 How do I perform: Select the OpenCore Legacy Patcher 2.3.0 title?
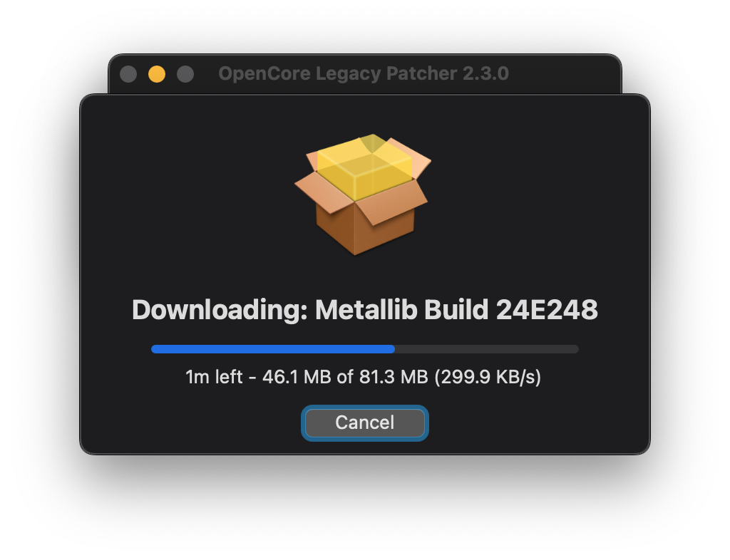(x=364, y=73)
